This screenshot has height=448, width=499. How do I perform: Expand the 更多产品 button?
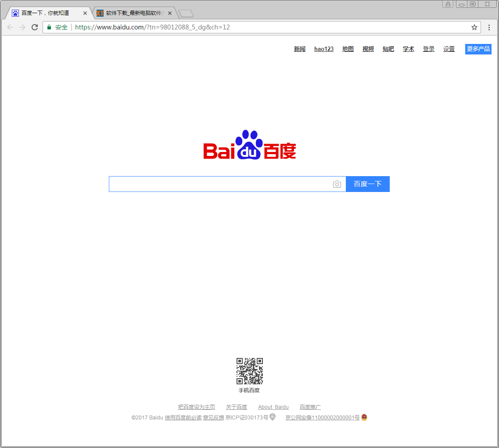point(478,49)
